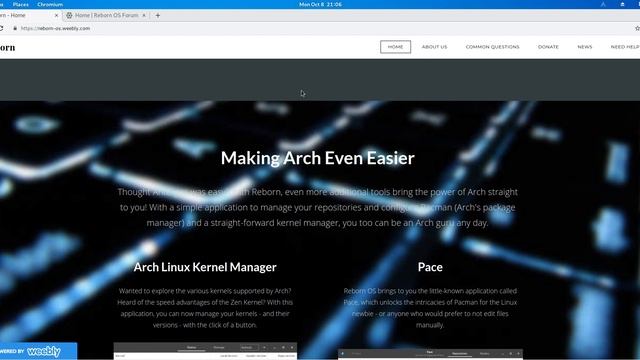Click the system tray icon at top right

pos(622,4)
